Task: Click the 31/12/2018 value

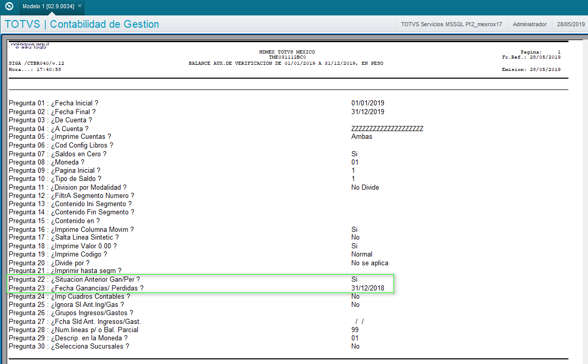Action: coord(367,288)
